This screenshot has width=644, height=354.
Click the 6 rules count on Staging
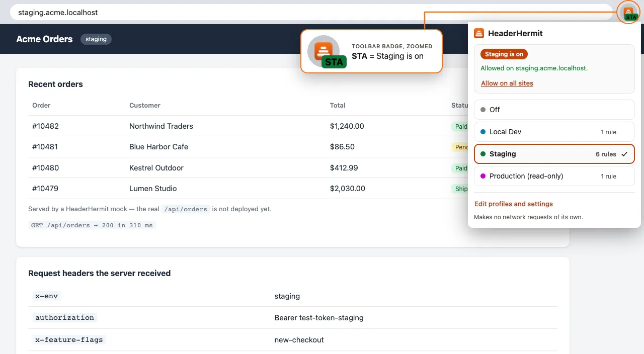pos(606,154)
